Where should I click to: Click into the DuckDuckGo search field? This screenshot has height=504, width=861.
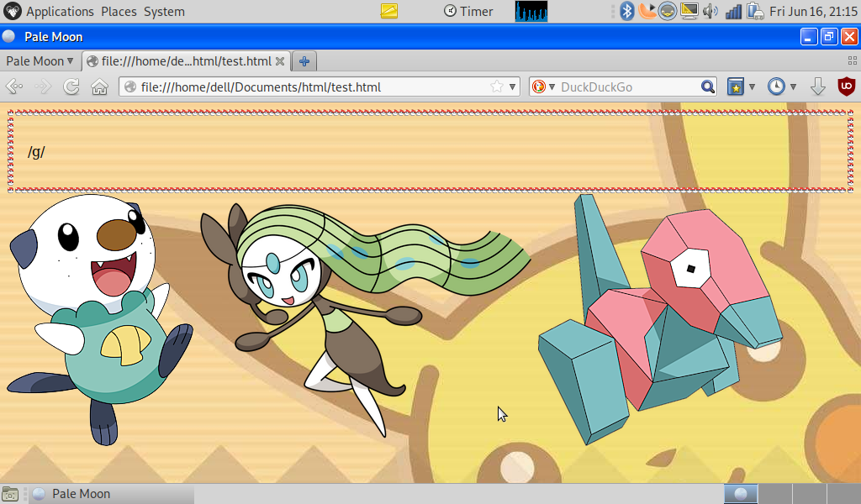point(629,87)
